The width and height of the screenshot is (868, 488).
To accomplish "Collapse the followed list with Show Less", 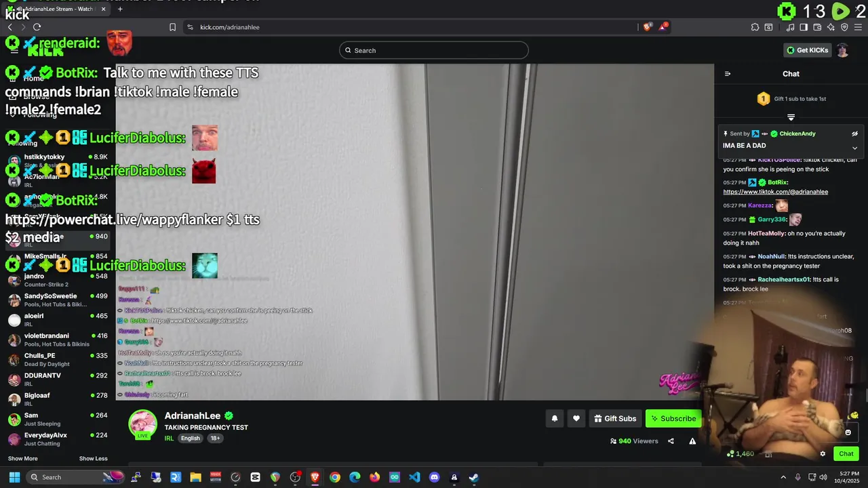I will coord(93,459).
